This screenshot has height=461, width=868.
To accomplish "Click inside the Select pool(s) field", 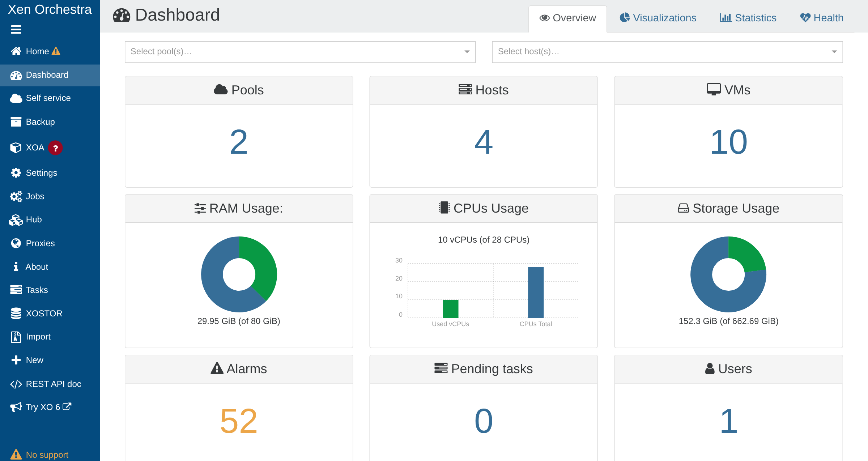I will coord(300,52).
